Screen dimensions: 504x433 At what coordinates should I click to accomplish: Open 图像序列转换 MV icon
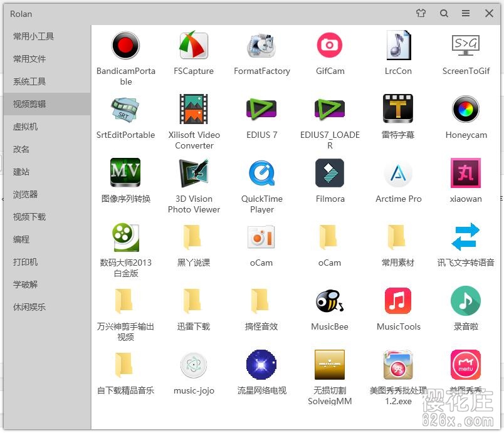point(125,173)
